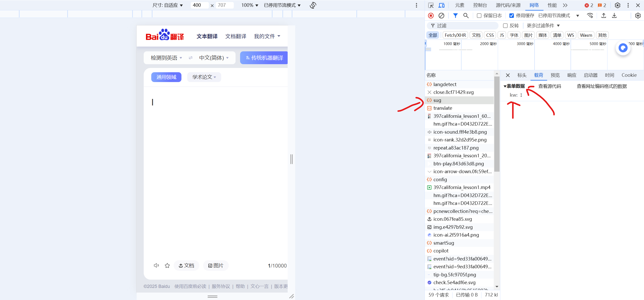The height and width of the screenshot is (300, 644).
Task: Click the swap languages arrows icon
Action: (x=191, y=58)
